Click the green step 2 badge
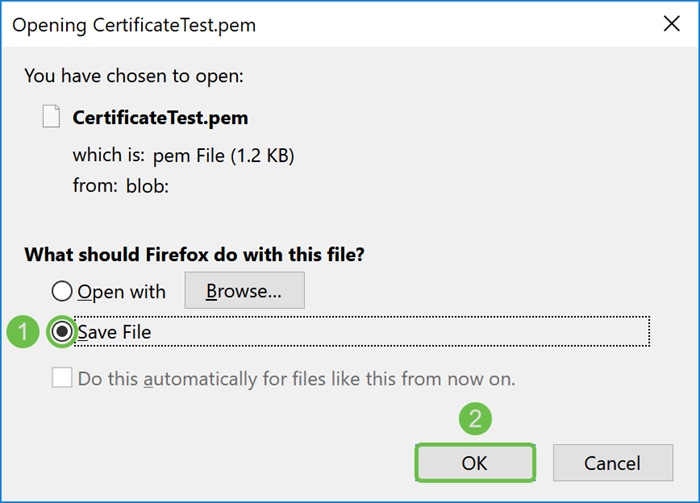The width and height of the screenshot is (700, 503). click(x=475, y=419)
